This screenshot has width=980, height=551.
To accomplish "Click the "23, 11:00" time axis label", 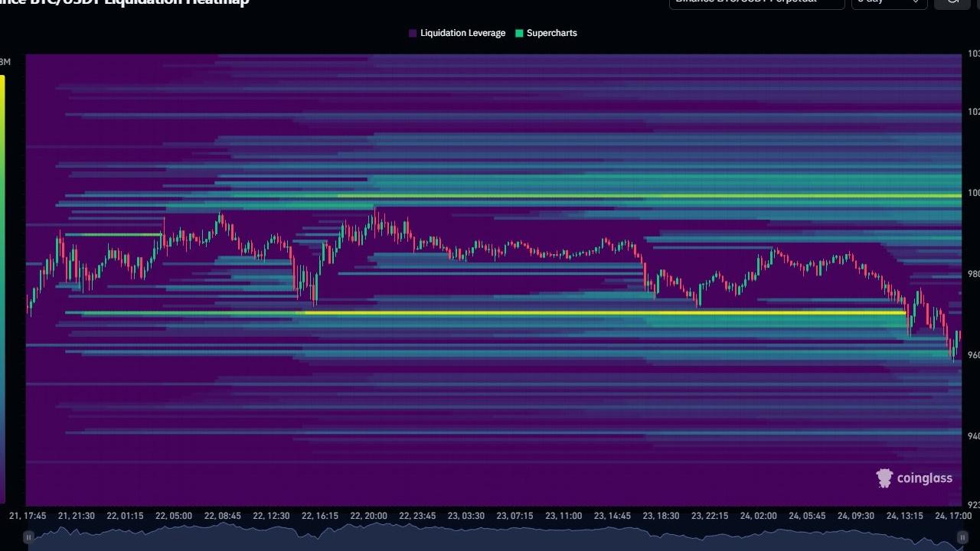I will tap(563, 516).
